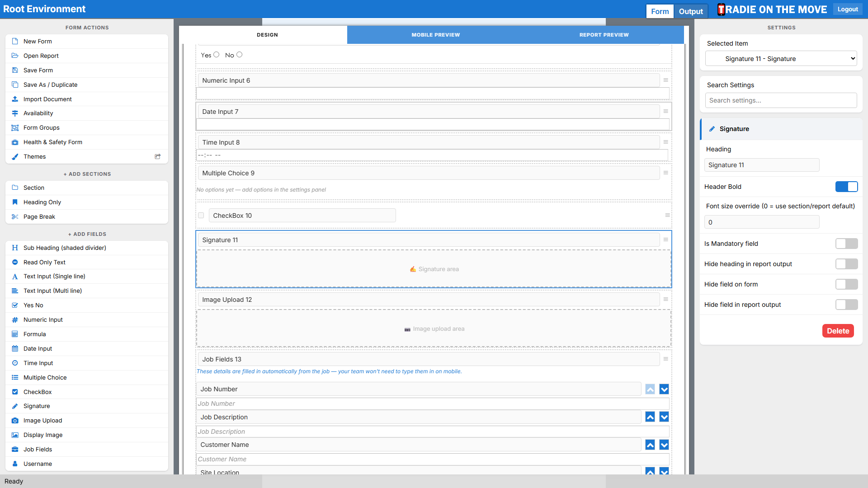Click drag handle beside Numeric Input 6
The image size is (868, 488).
[665, 80]
